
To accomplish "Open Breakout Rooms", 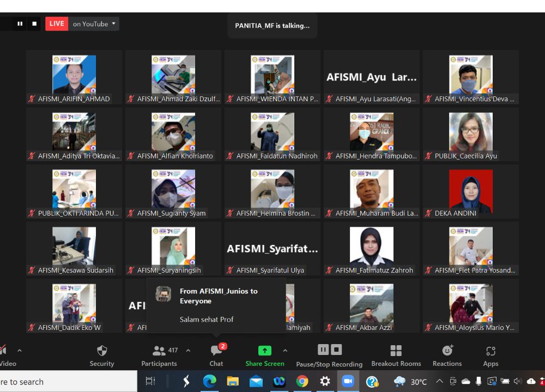I will point(396,356).
